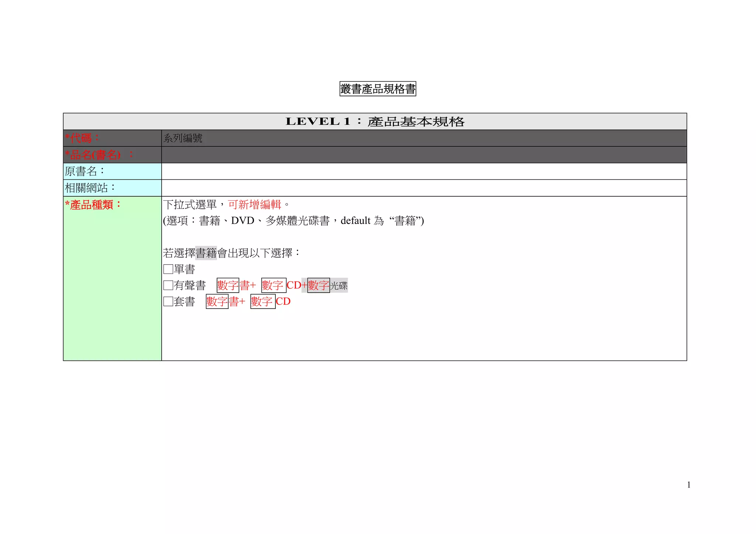Click the 叢書產品規格書 title box
This screenshot has width=756, height=534.
tap(378, 89)
